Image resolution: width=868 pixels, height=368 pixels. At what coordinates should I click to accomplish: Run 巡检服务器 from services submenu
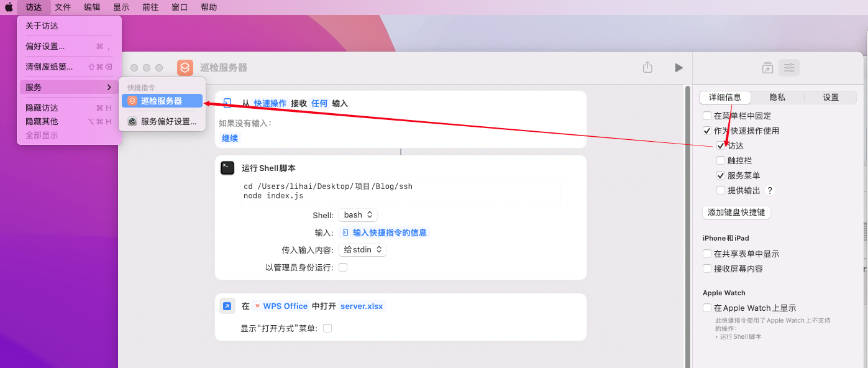pos(162,101)
